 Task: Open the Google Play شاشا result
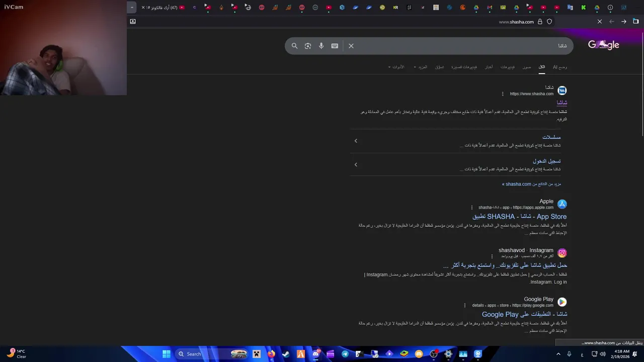[524, 314]
